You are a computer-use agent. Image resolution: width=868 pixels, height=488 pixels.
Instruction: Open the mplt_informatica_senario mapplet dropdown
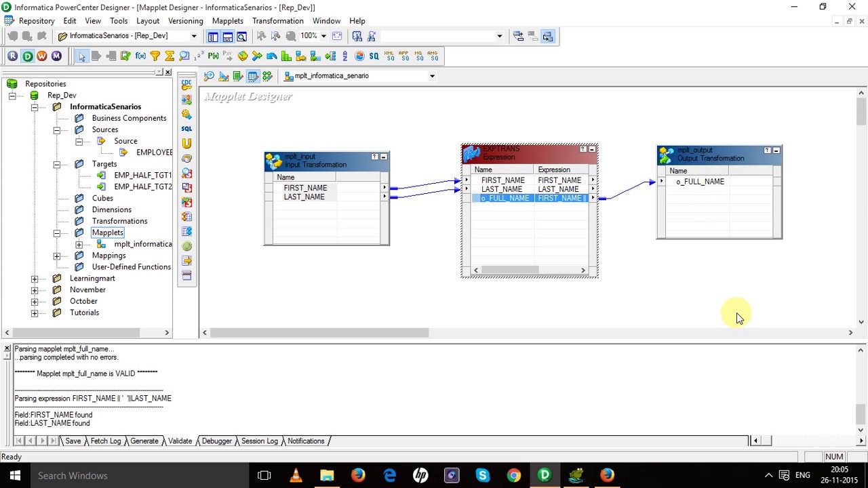click(432, 76)
